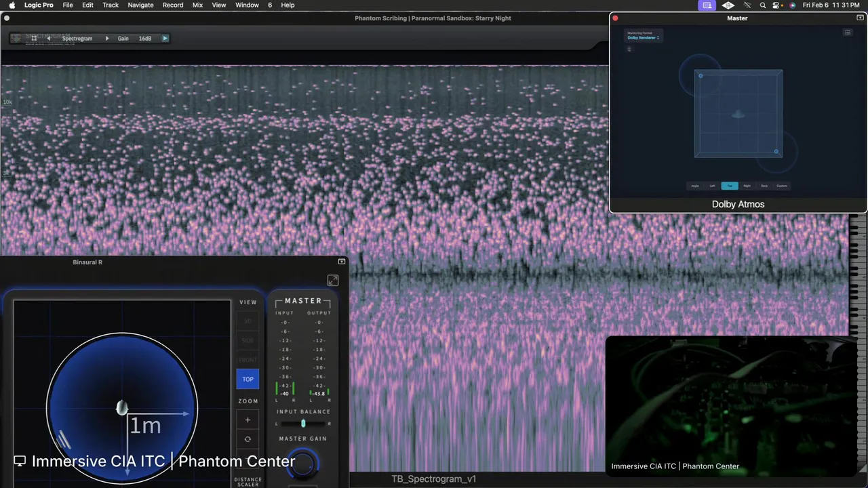Click the Master Gain knob
The height and width of the screenshot is (488, 868).
(x=303, y=464)
